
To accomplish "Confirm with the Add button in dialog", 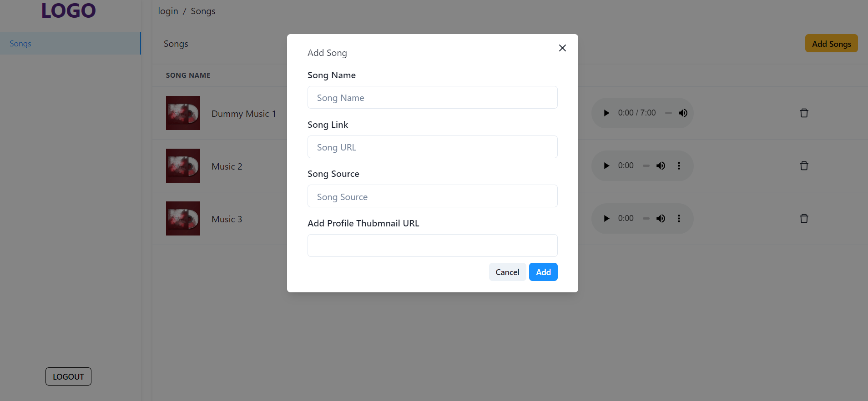I will 543,272.
